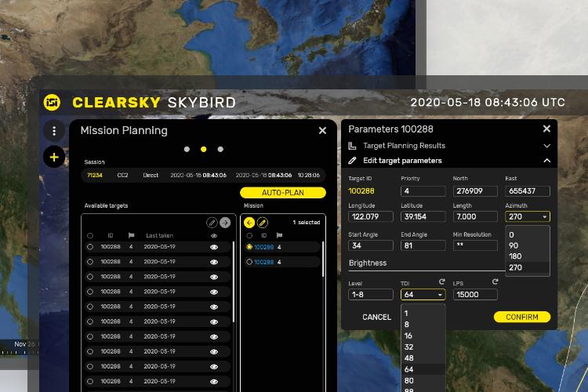Select radio of first available target row
The width and height of the screenshot is (588, 392).
point(90,247)
